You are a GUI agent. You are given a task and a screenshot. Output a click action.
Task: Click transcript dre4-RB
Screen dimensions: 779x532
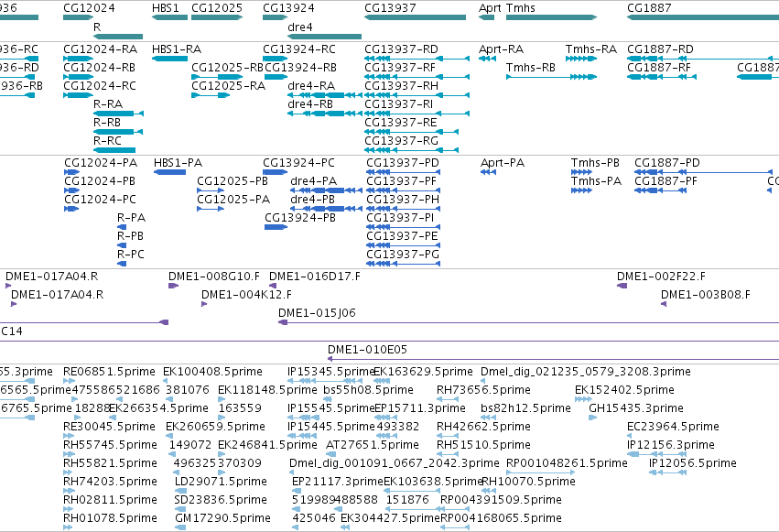(324, 114)
